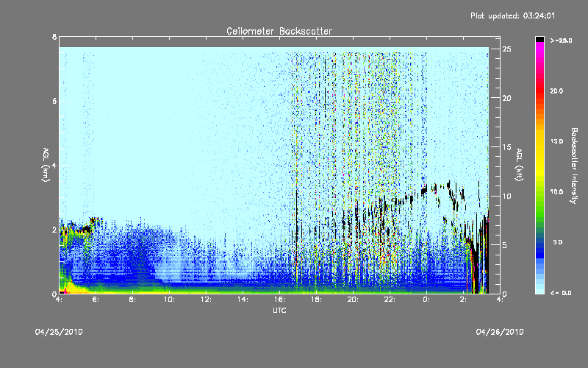The height and width of the screenshot is (368, 588).
Task: Click the 04/26/2010 end date label
Action: [500, 332]
